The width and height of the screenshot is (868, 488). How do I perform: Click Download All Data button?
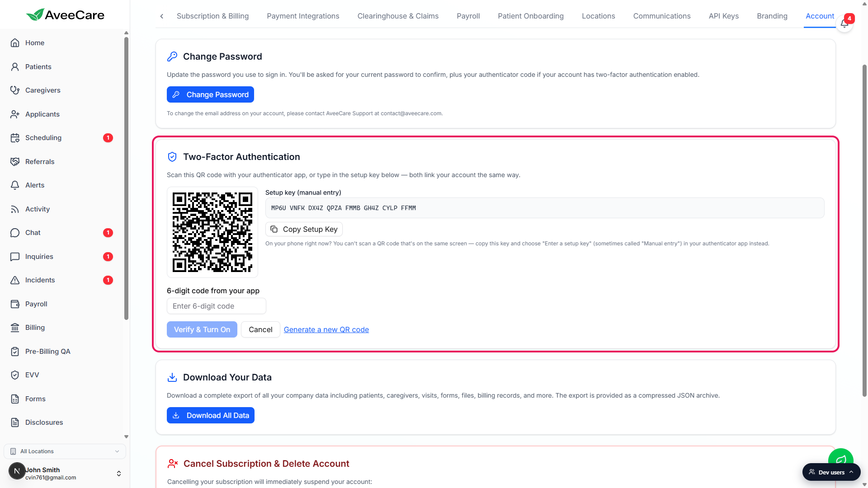tap(211, 416)
